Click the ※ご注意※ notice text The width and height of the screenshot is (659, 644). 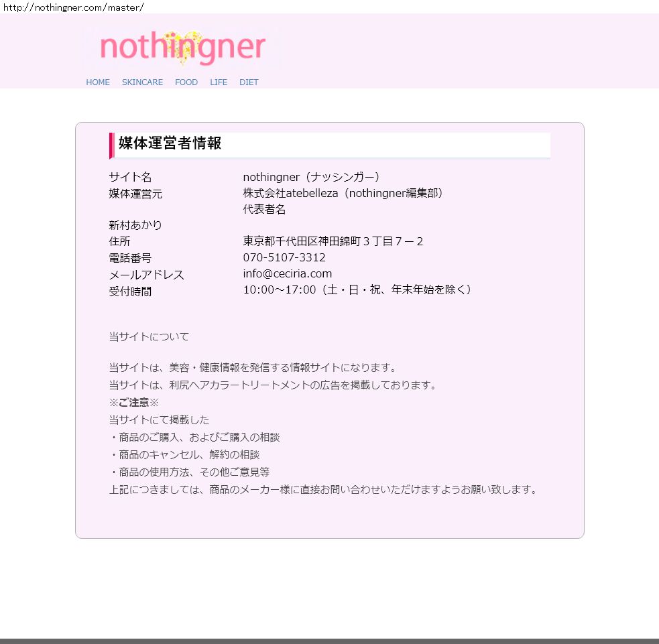point(134,402)
